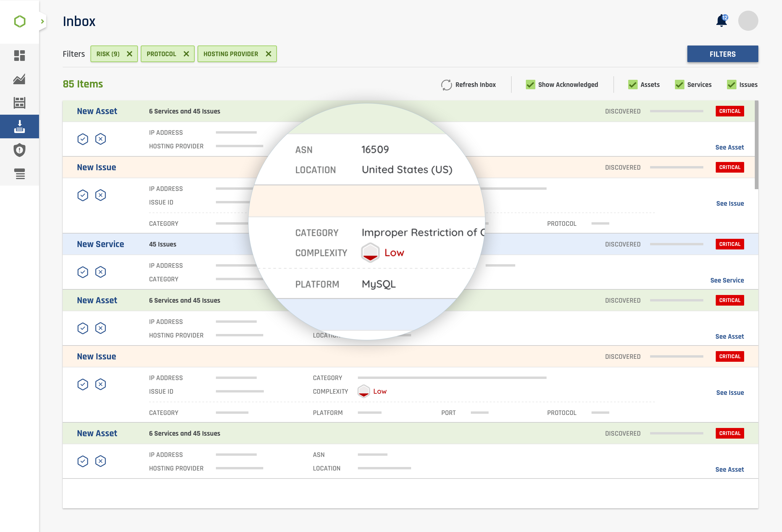Image resolution: width=782 pixels, height=532 pixels.
Task: Open the shield alert icon in sidebar
Action: coord(20,150)
